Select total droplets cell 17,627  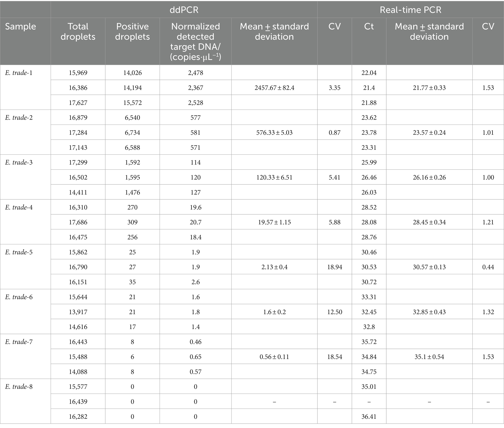(78, 103)
